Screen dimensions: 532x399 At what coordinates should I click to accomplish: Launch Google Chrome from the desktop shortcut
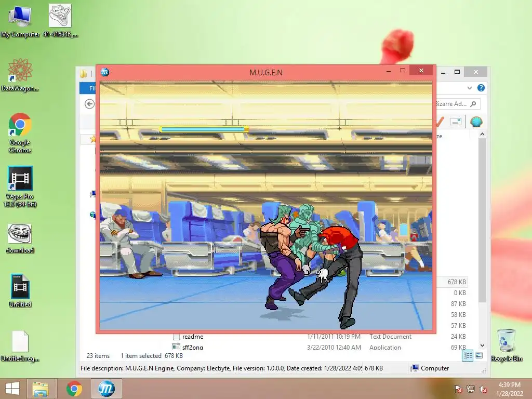(20, 132)
